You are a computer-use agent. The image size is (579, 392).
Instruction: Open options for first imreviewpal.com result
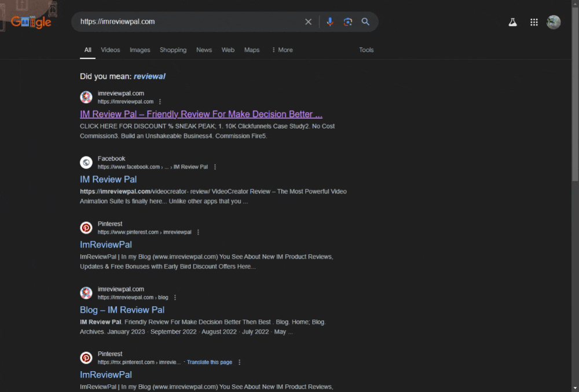pyautogui.click(x=160, y=102)
